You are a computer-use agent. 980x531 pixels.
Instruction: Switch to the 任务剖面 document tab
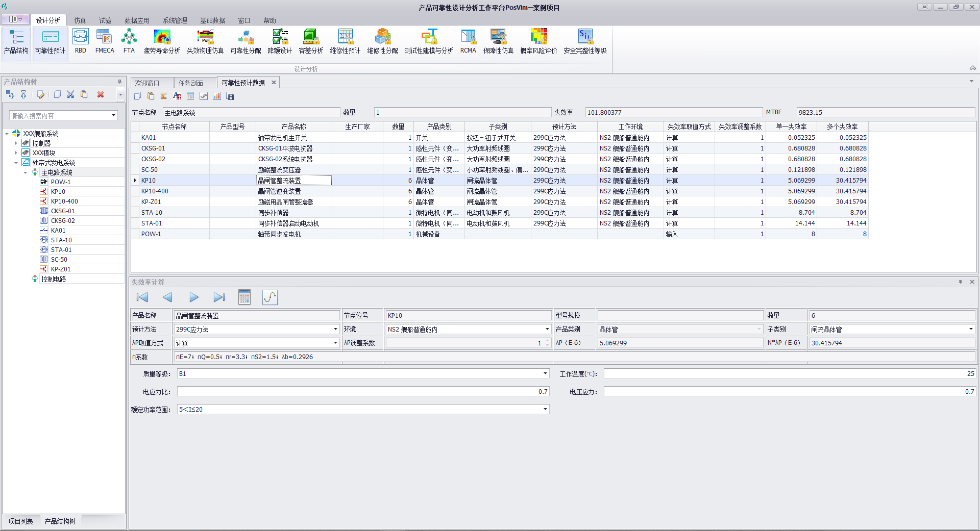coord(191,83)
